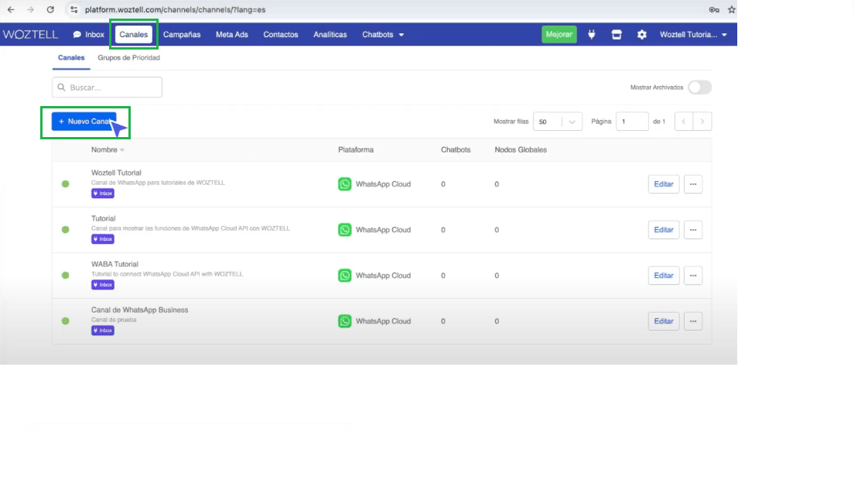Click the Chatbots column header
Image resolution: width=868 pixels, height=487 pixels.
pyautogui.click(x=456, y=149)
